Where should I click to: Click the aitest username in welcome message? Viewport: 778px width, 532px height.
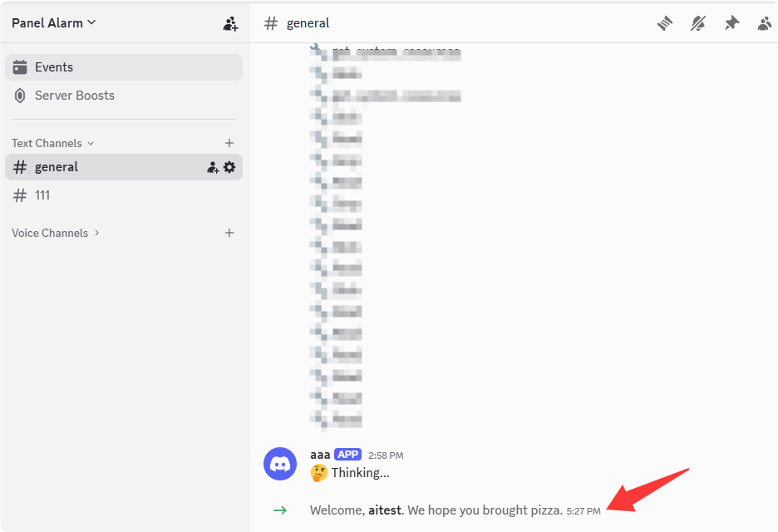tap(385, 510)
